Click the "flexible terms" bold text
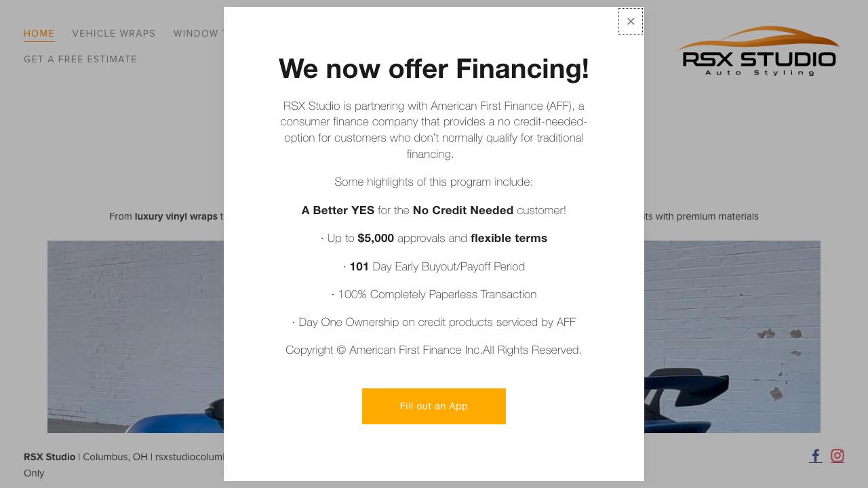The image size is (868, 488). coord(509,238)
